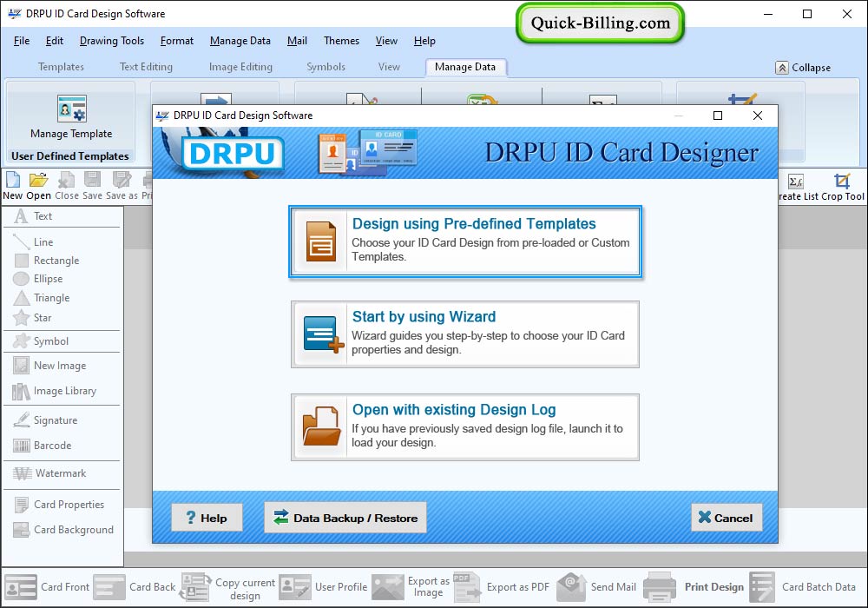Open the Format menu
This screenshot has width=868, height=608.
coord(176,41)
